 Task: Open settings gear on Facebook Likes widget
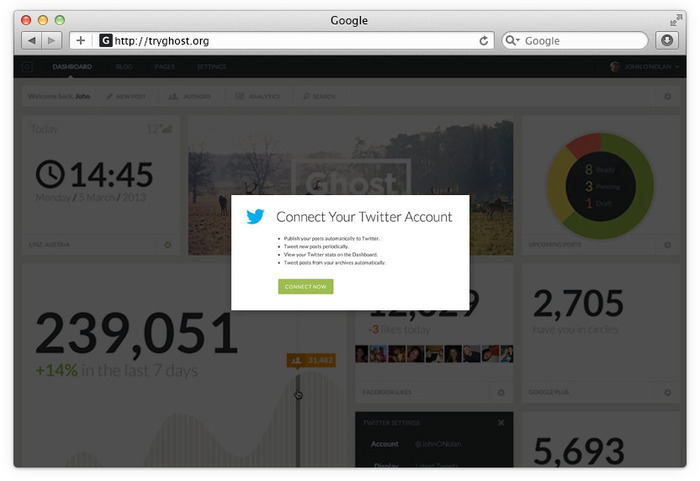501,392
